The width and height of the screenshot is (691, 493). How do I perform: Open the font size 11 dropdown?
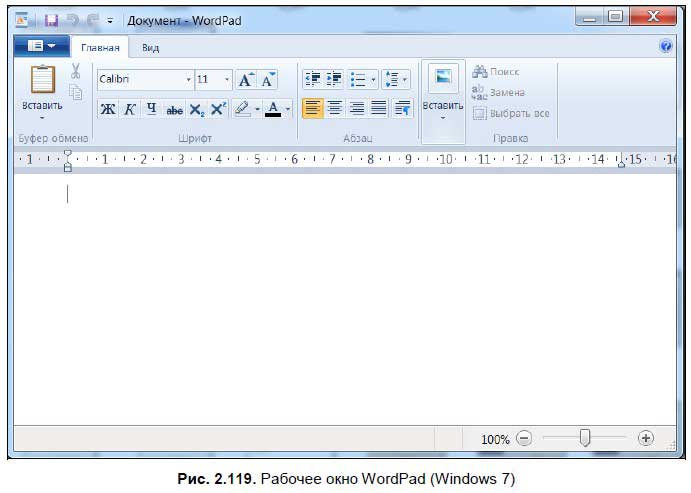[x=227, y=80]
